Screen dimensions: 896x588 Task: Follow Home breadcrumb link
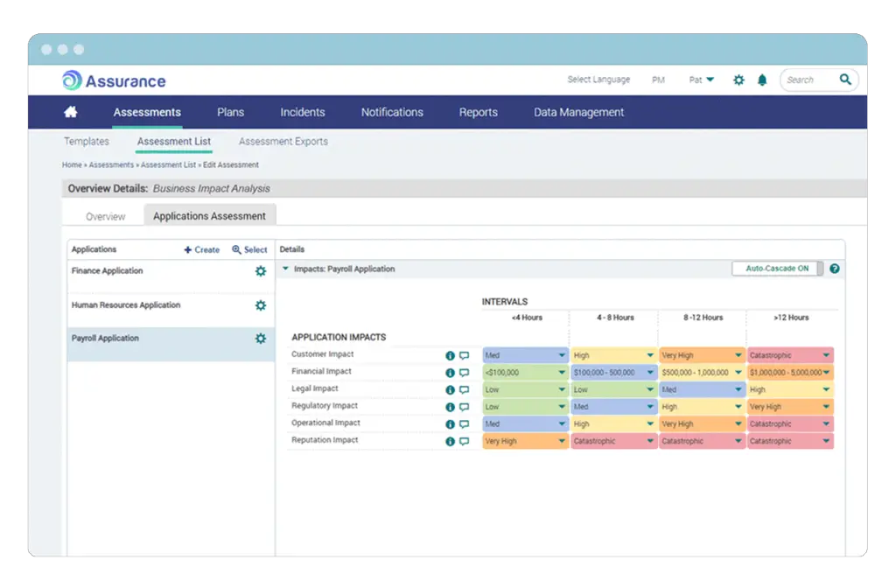click(72, 165)
